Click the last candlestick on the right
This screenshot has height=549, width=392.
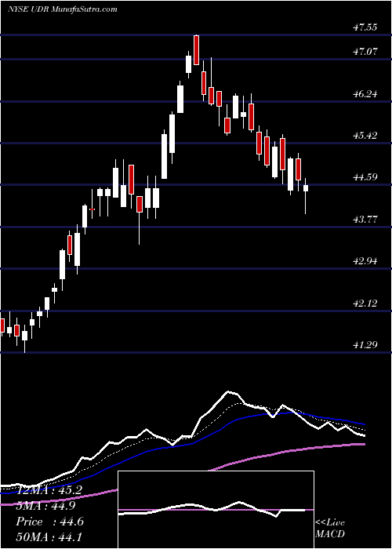coord(306,196)
